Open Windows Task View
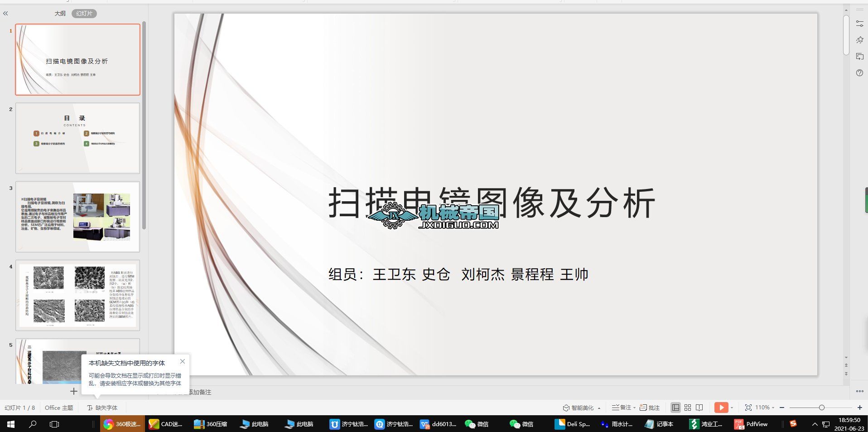Image resolution: width=868 pixels, height=432 pixels. click(x=54, y=424)
